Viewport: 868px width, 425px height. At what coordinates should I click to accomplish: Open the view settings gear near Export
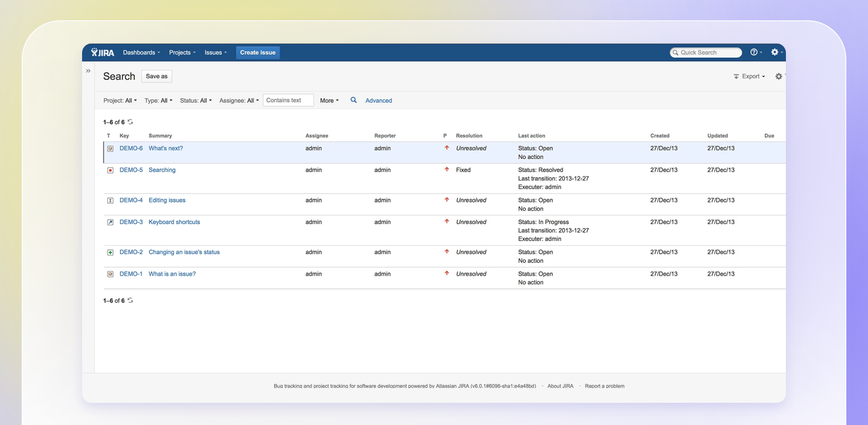pyautogui.click(x=779, y=76)
